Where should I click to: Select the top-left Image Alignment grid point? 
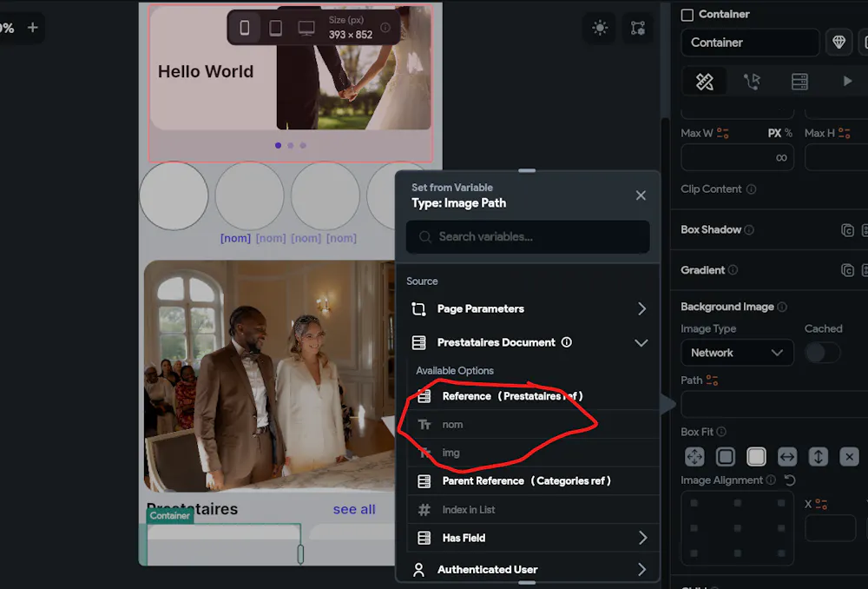[694, 503]
